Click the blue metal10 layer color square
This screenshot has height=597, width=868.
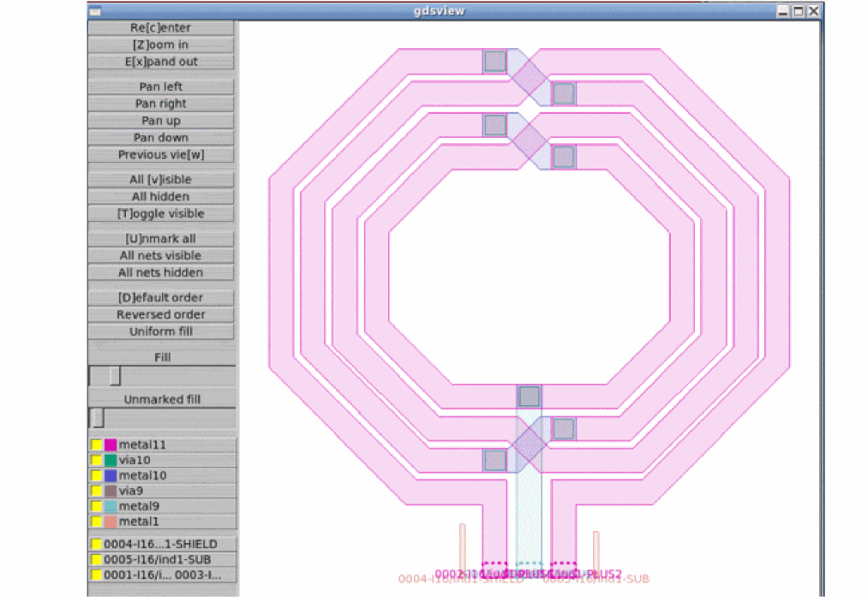(111, 475)
